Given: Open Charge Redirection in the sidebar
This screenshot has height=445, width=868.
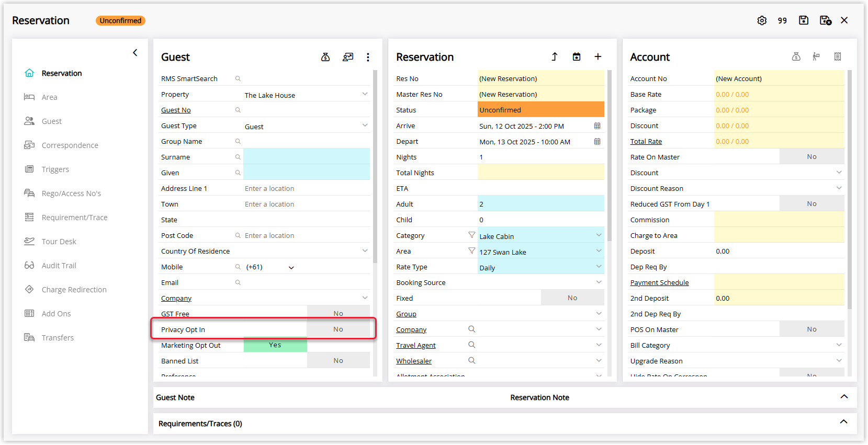Looking at the screenshot, I should pyautogui.click(x=74, y=290).
